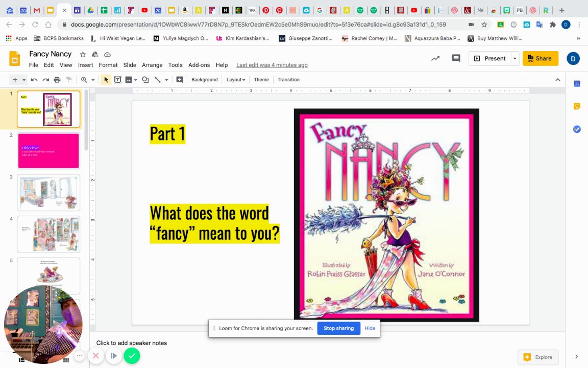Click the Slides home logo

click(14, 59)
